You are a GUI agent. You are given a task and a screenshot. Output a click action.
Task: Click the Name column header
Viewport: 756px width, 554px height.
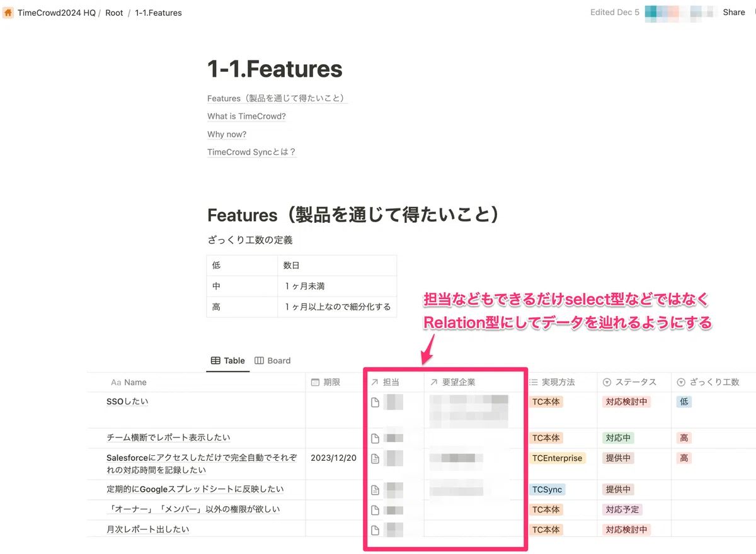(129, 382)
